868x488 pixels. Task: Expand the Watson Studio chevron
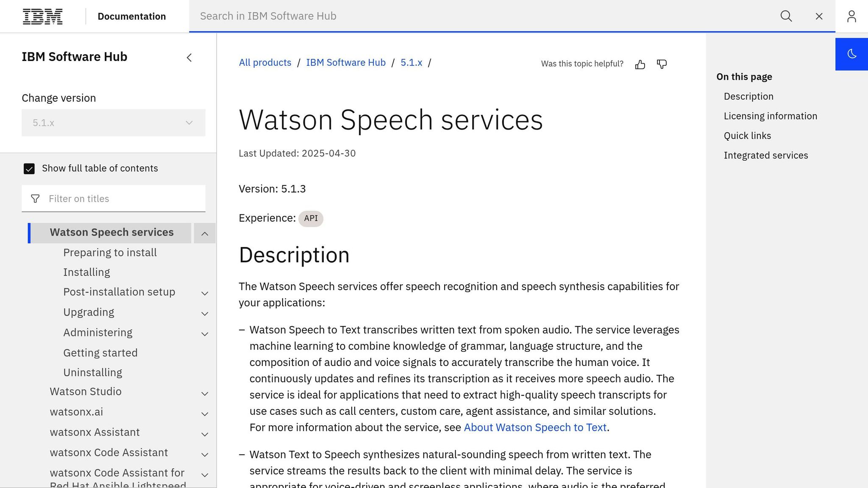[x=205, y=394]
